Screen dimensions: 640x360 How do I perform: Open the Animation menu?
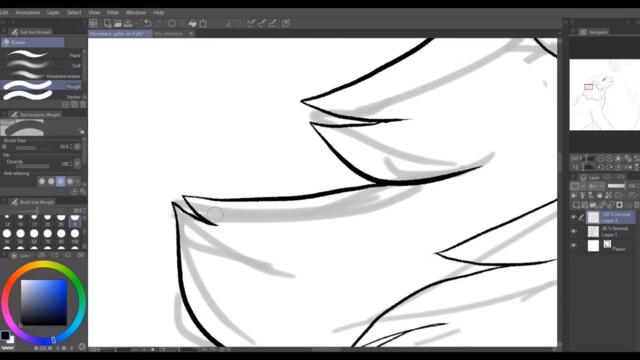click(x=27, y=13)
